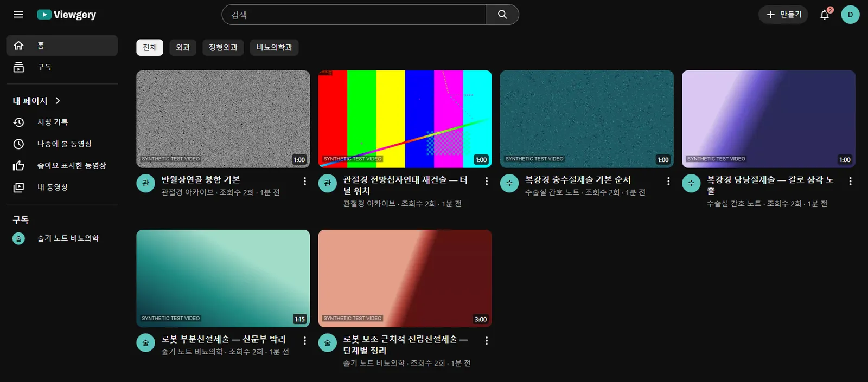Click 술기 노트 비뇨의학 under 부분신절제술 video

click(192, 352)
